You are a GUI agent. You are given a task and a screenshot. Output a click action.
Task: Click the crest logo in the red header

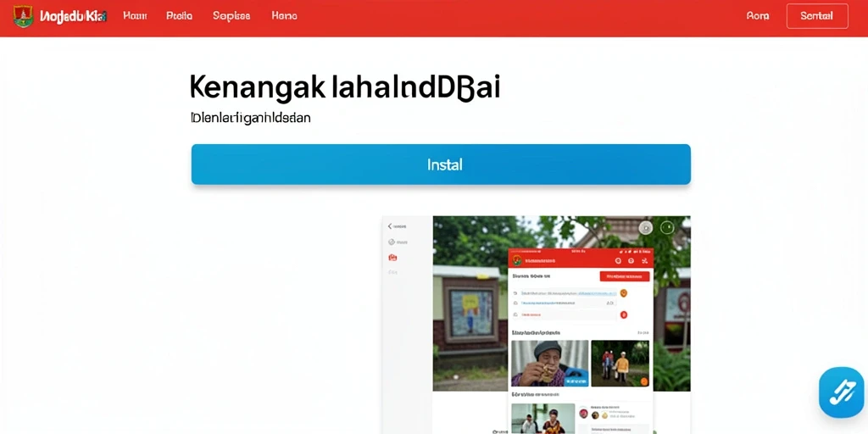(23, 16)
